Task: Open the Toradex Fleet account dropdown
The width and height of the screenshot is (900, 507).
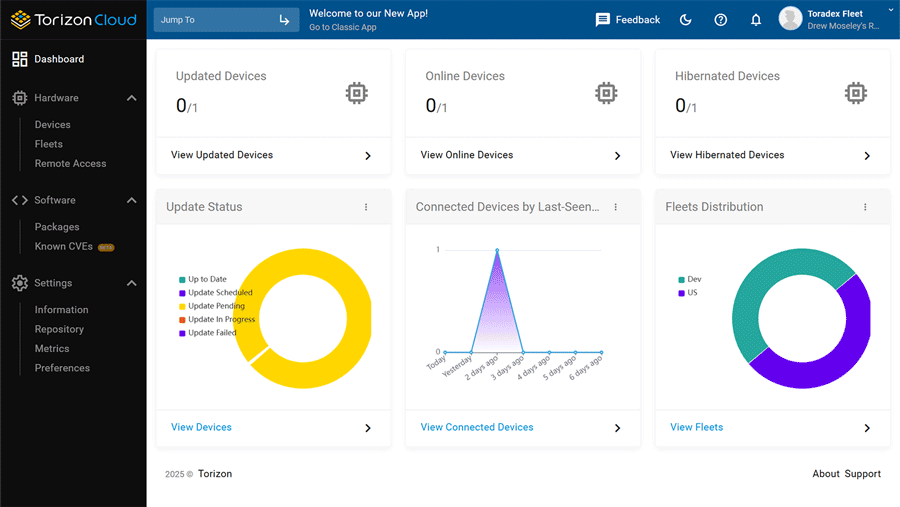Action: tap(889, 11)
